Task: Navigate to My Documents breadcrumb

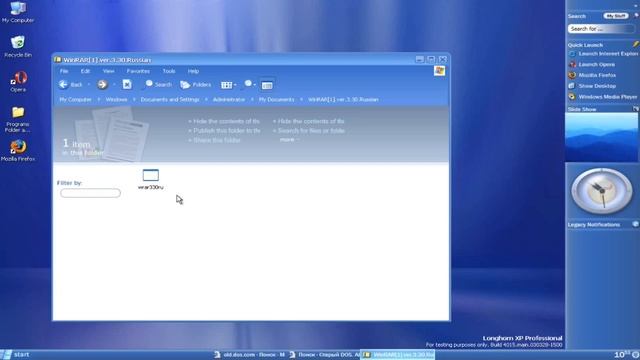Action: [x=276, y=100]
